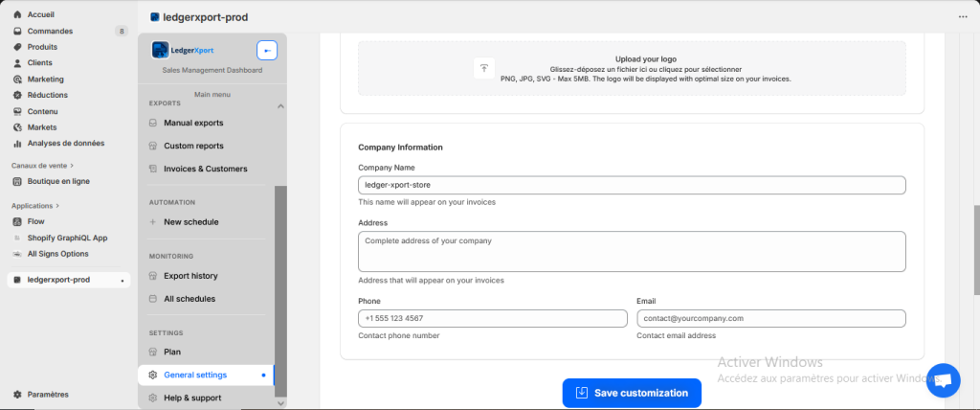Open the chat support bubble

(x=943, y=379)
